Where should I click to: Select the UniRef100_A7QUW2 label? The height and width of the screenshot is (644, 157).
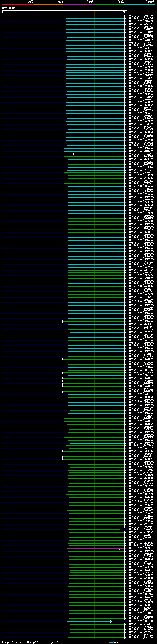141,97
